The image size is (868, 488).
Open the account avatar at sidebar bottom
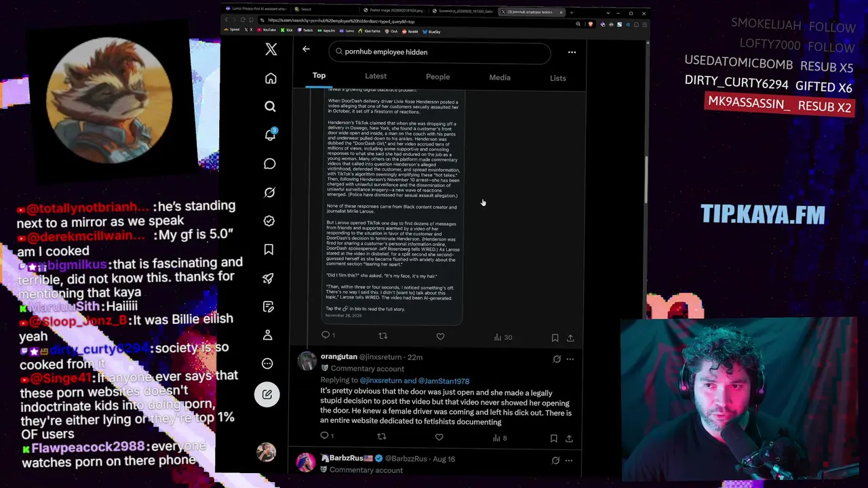(x=266, y=451)
